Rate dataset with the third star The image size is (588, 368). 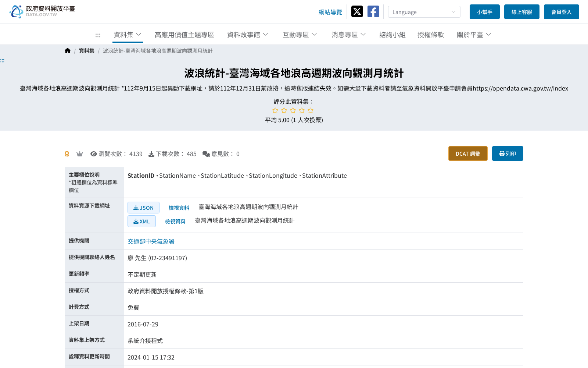point(293,110)
